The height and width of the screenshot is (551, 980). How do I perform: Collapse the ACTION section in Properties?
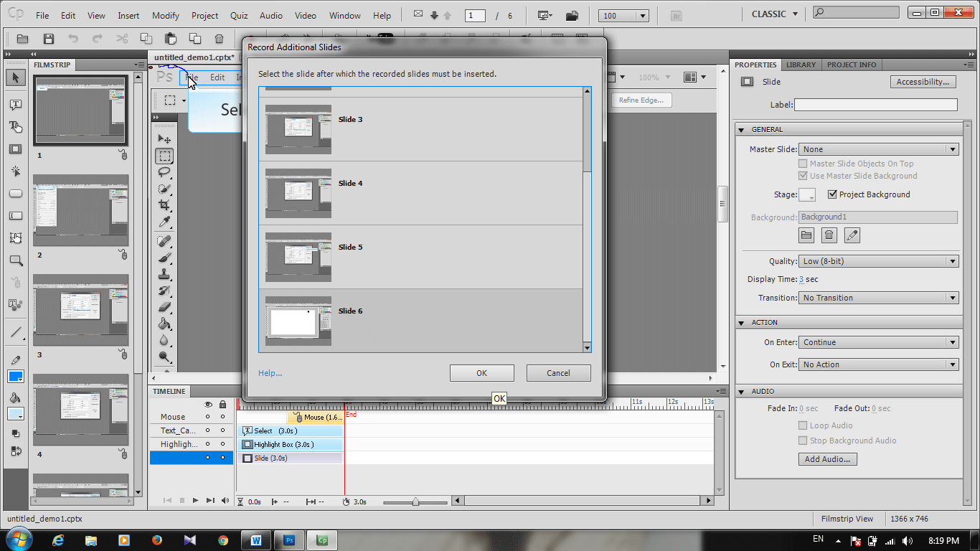point(742,323)
